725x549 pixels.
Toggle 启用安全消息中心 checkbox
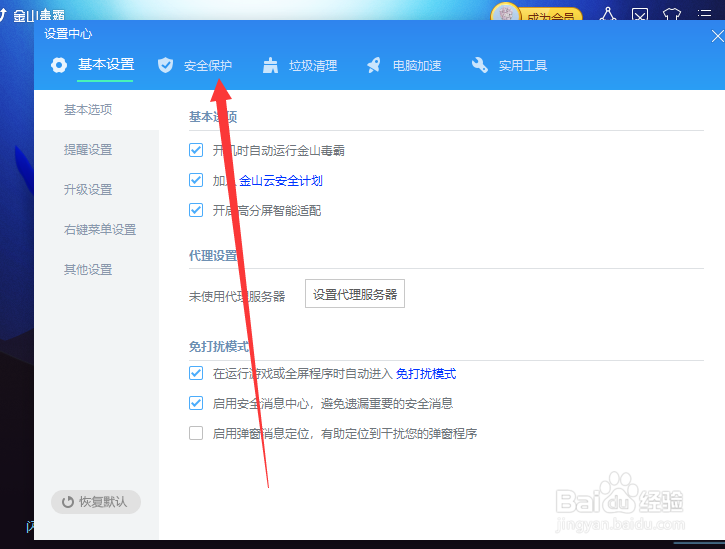(x=196, y=403)
